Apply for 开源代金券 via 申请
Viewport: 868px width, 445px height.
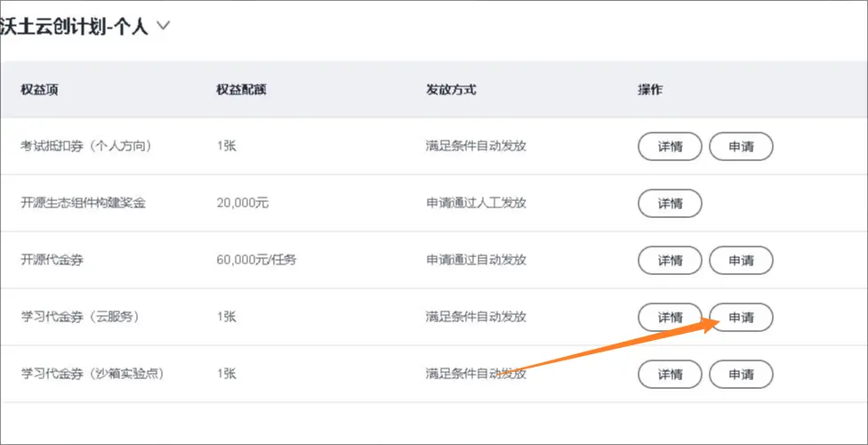click(741, 261)
